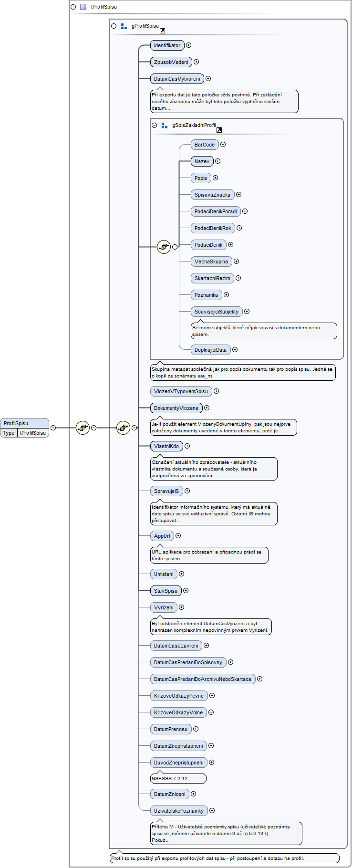The height and width of the screenshot is (868, 352).
Task: Click the 'Profil spisu použitý' bottom annotation
Action: 225,858
